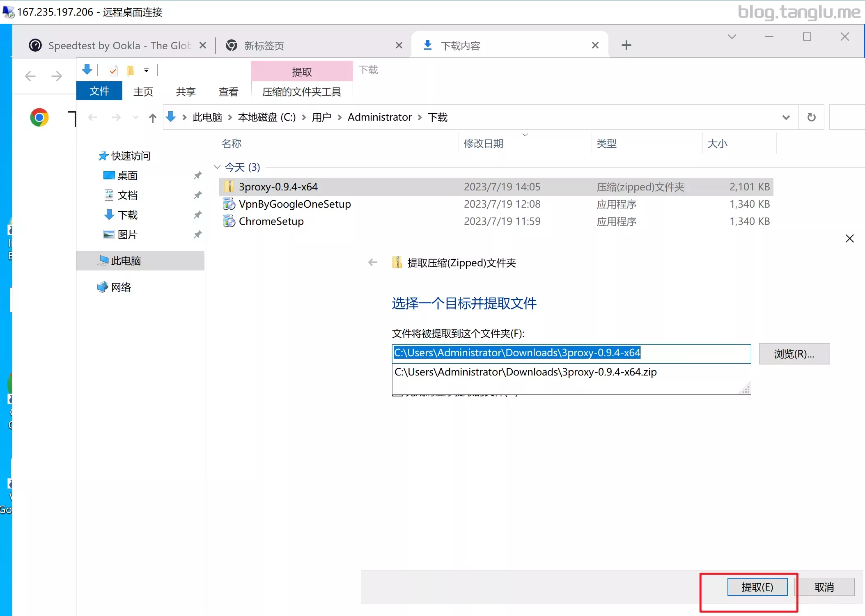The width and height of the screenshot is (865, 616).
Task: Click the extraction destination path field
Action: [571, 353]
